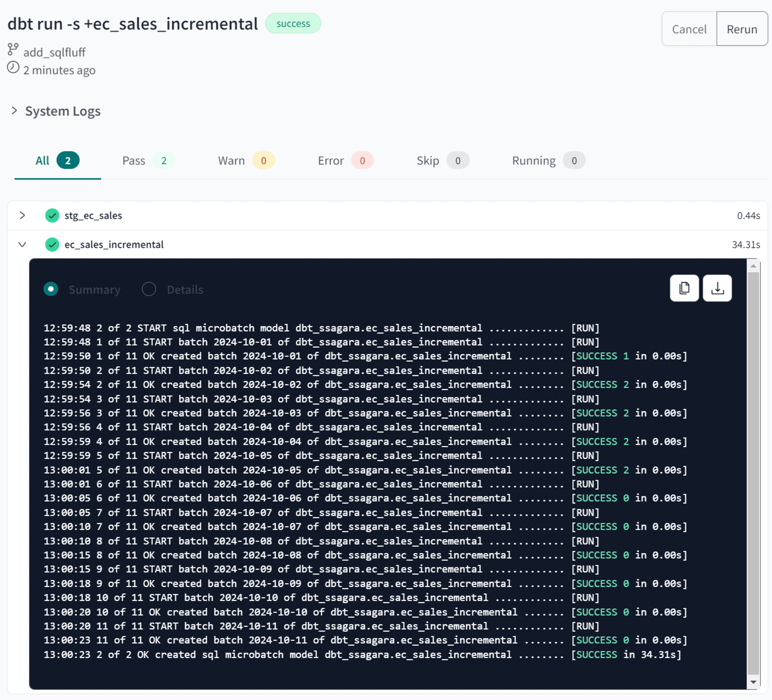Switch to the Running tab
772x700 pixels.
coord(549,161)
